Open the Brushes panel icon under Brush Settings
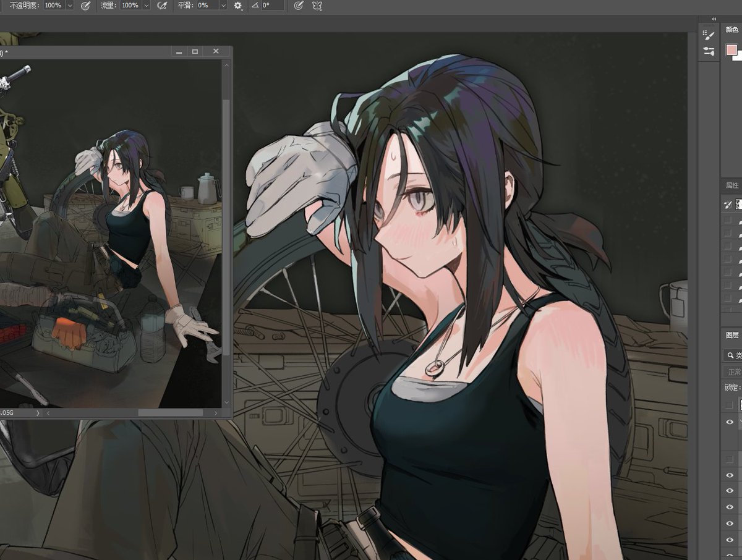Viewport: 742px width, 560px height. pos(709,52)
